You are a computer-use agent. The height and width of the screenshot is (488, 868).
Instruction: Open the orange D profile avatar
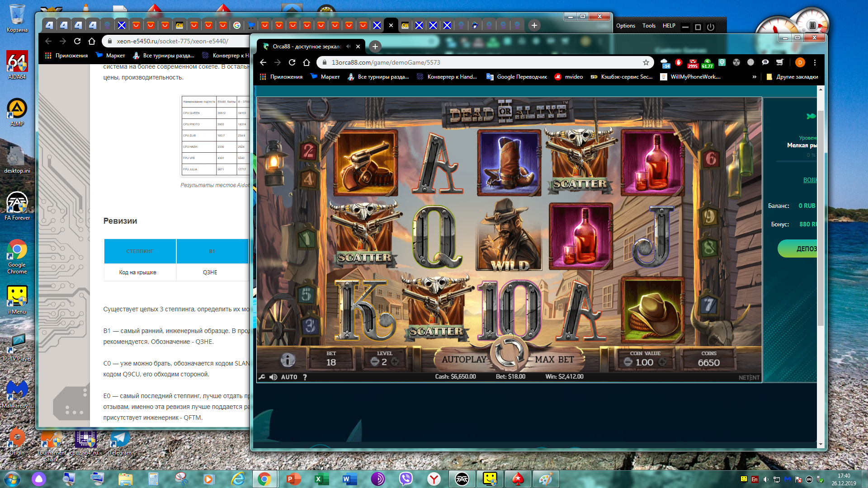(800, 62)
